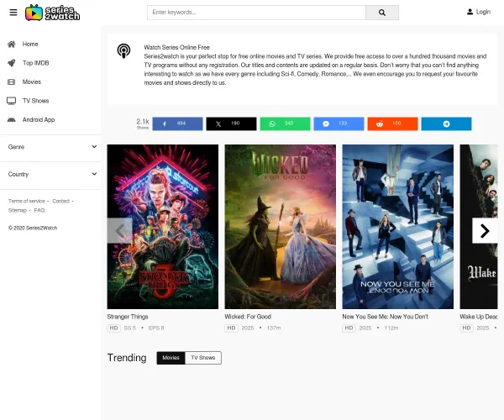Select Movies in Trending toggle
The image size is (504, 420).
tap(171, 358)
